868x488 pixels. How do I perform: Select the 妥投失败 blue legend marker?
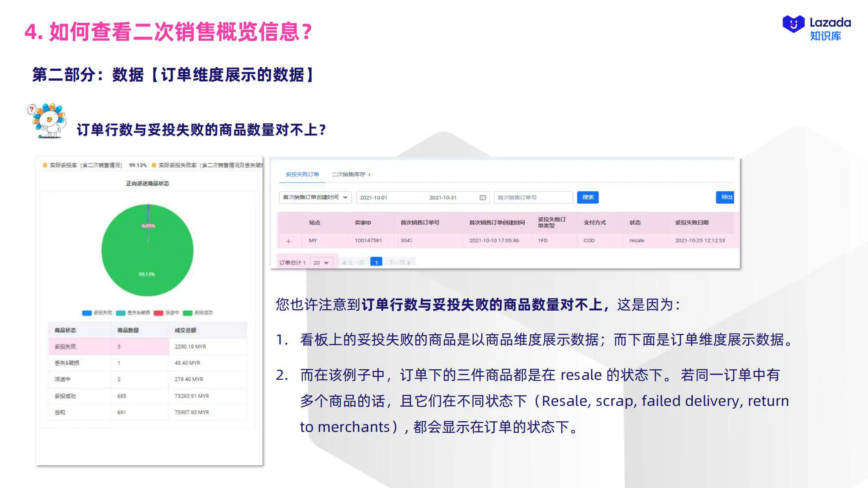click(87, 312)
